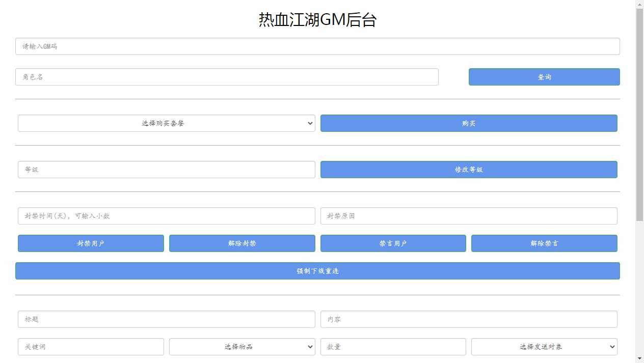
Task: Click the 封禁用户 button
Action: click(91, 243)
